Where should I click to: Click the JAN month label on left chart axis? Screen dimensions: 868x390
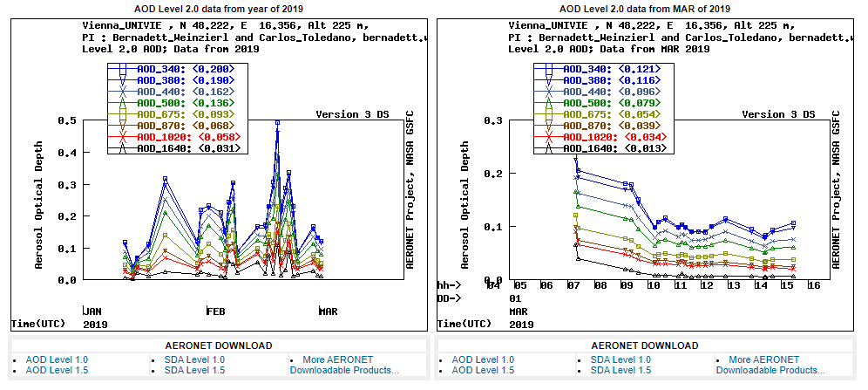point(92,311)
